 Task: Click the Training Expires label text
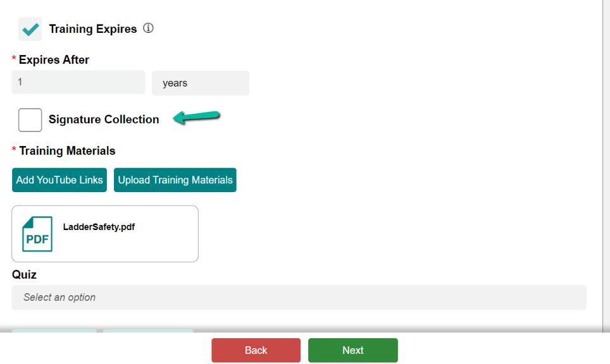pyautogui.click(x=93, y=28)
